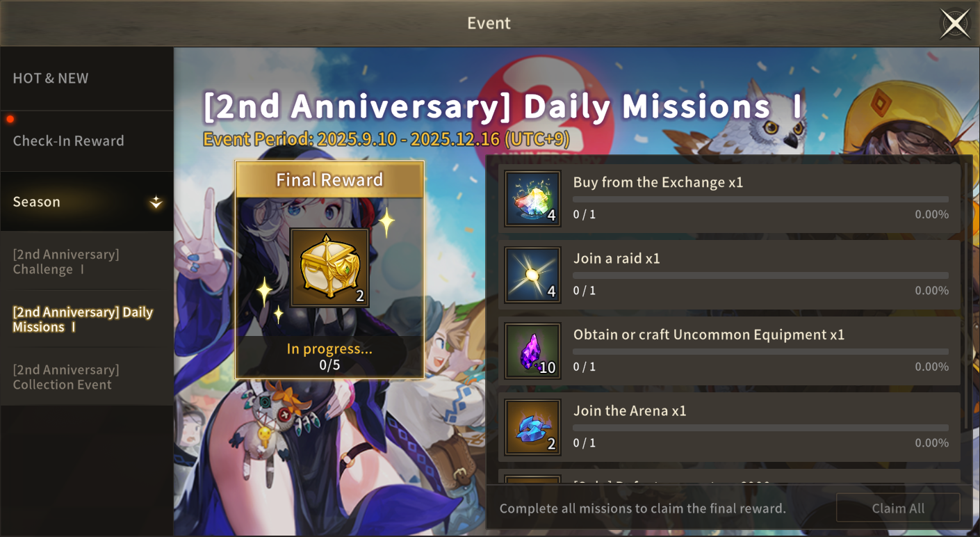Select the rainbow crystal reward icon
The width and height of the screenshot is (980, 537).
pos(533,198)
